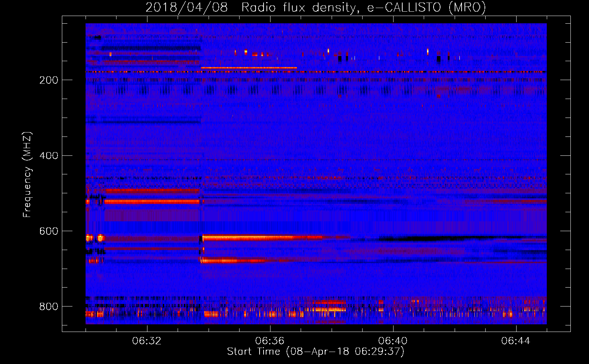Click the 600 frequency tick label
The image size is (589, 364).
(49, 232)
